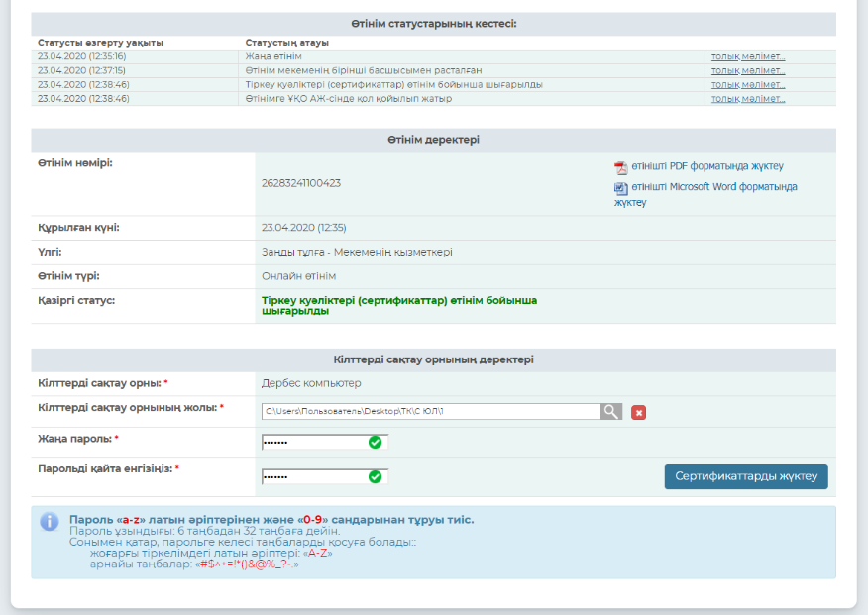The height and width of the screenshot is (615, 868).
Task: Click the blue info icon in password hint
Action: [x=50, y=522]
